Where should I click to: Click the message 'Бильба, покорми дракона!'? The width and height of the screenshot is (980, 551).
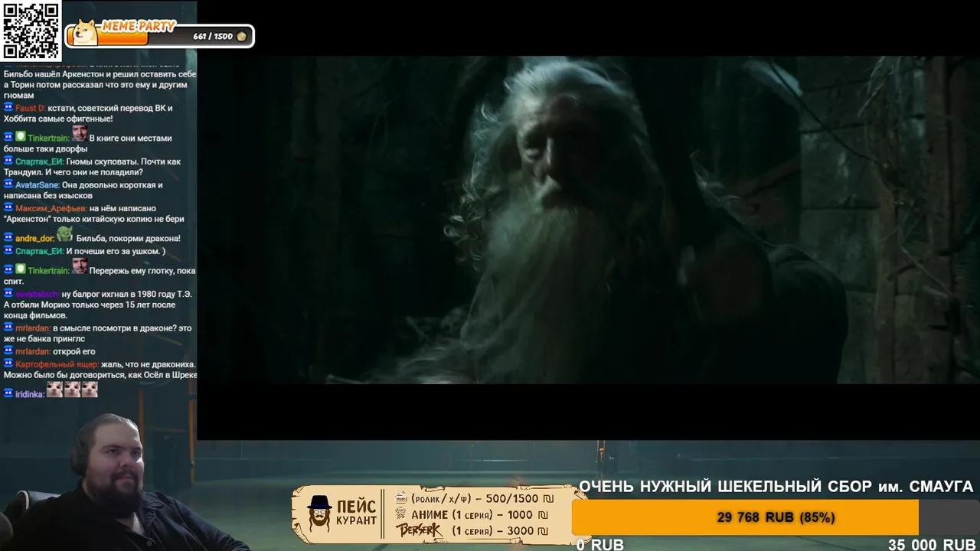(x=129, y=239)
